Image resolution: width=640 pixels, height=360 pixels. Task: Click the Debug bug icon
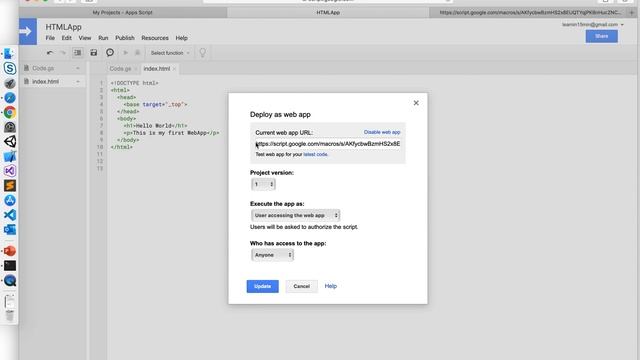pyautogui.click(x=138, y=53)
